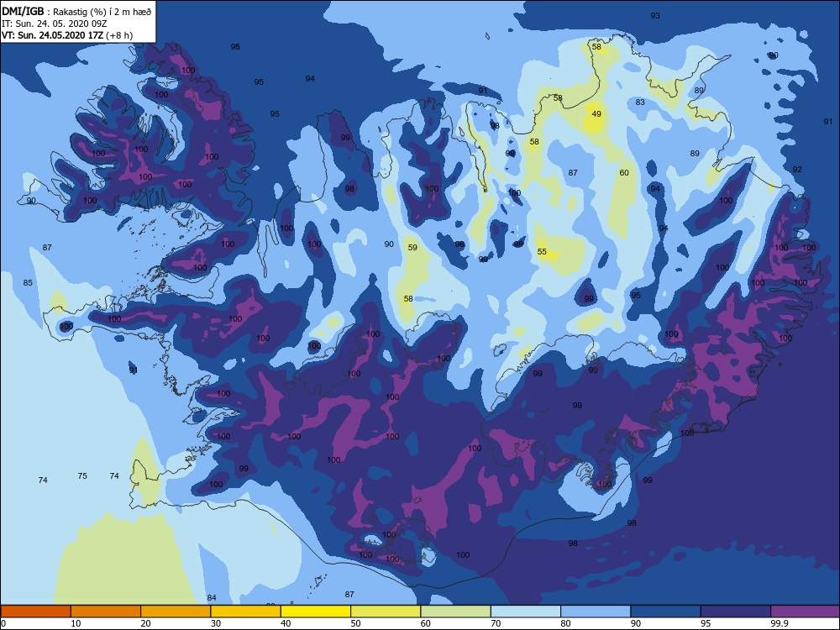Click the '85' value off west coast

click(x=28, y=282)
